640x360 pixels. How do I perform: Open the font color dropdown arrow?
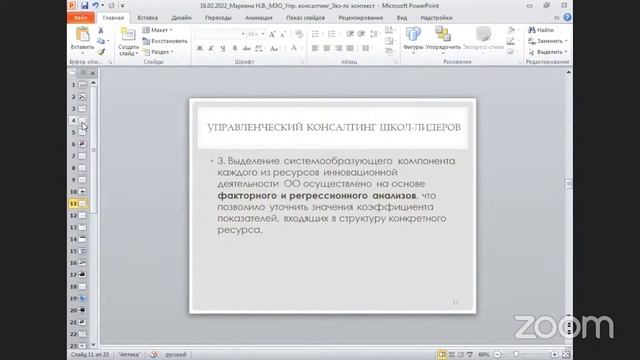tap(302, 48)
